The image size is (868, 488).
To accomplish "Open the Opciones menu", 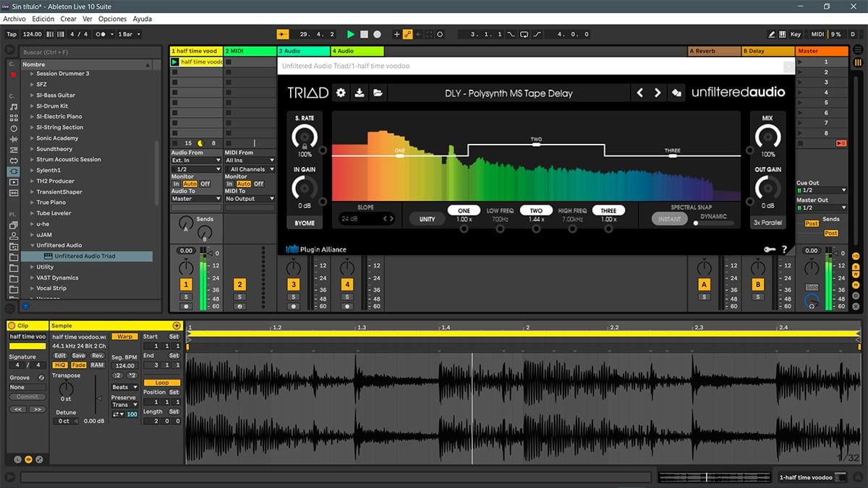I will [113, 19].
